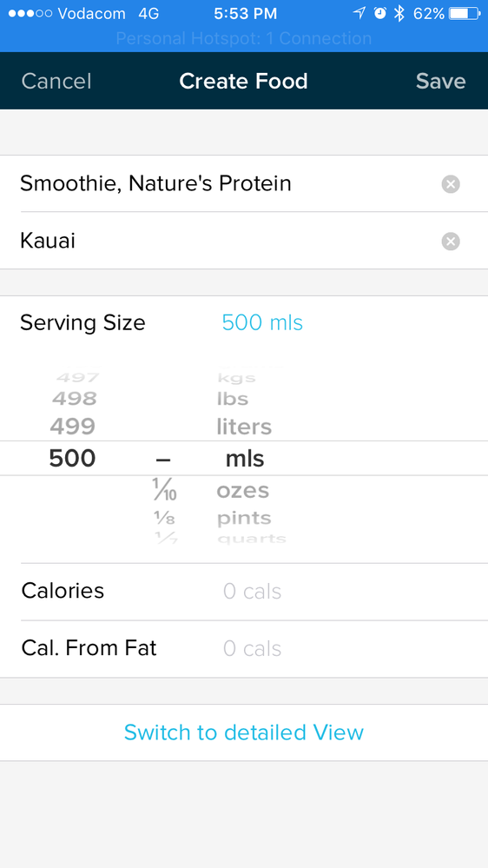Screen dimensions: 488x868
Task: Tap the Cal. From Fat value field
Action: pyautogui.click(x=253, y=649)
